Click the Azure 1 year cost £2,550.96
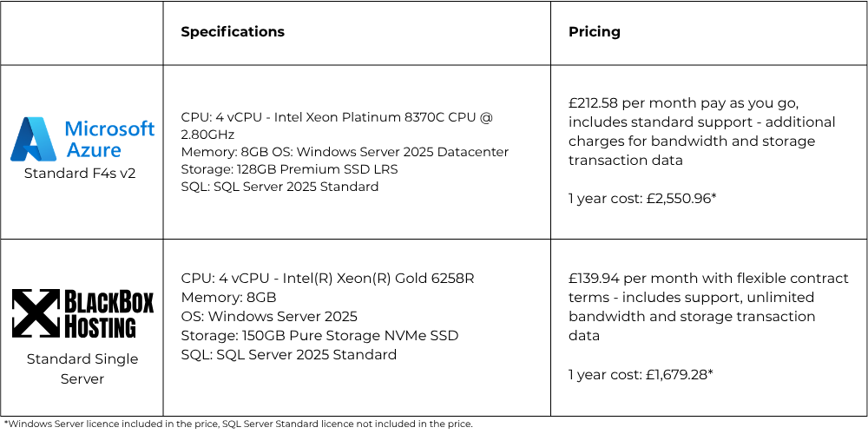Image resolution: width=868 pixels, height=434 pixels. pos(641,198)
